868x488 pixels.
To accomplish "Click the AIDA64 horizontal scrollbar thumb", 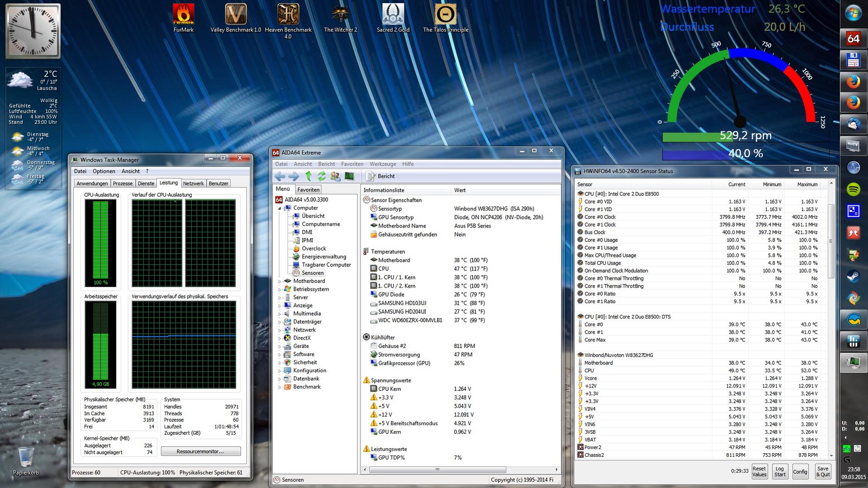I will click(437, 470).
